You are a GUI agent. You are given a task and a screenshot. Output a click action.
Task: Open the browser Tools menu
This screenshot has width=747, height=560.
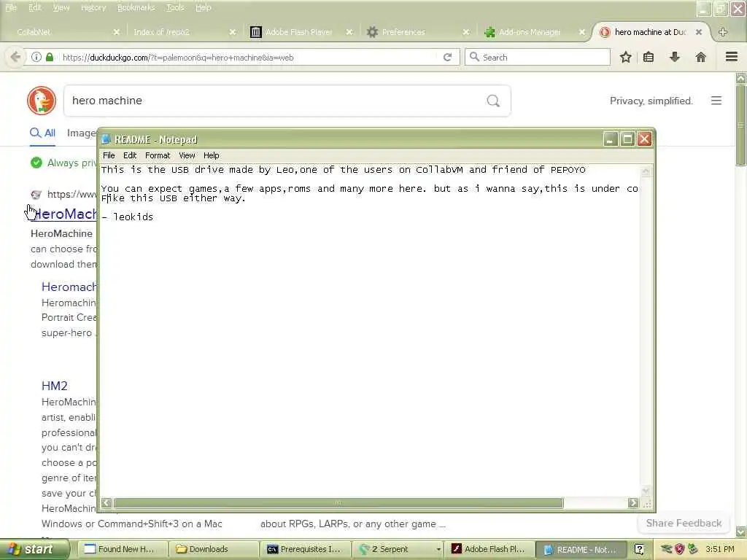tap(175, 7)
